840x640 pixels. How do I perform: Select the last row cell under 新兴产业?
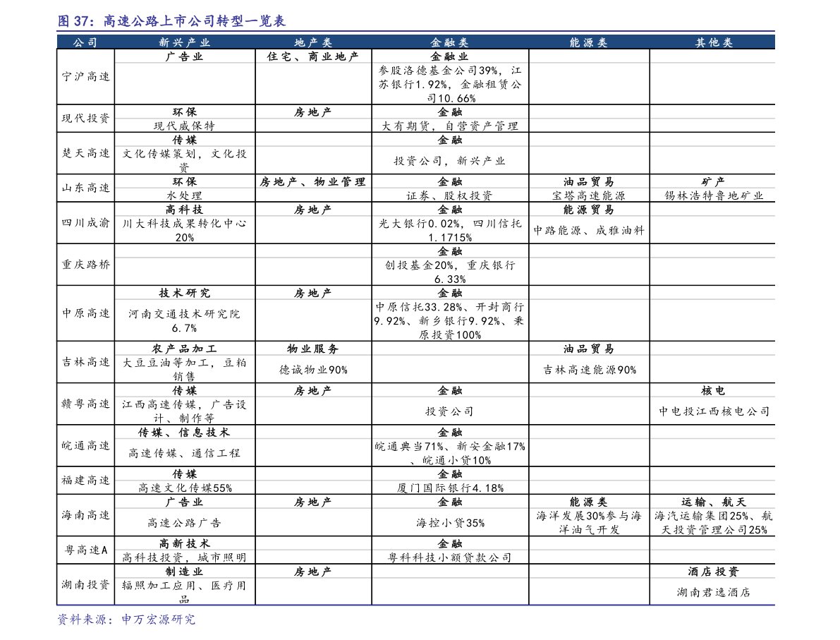click(x=185, y=591)
